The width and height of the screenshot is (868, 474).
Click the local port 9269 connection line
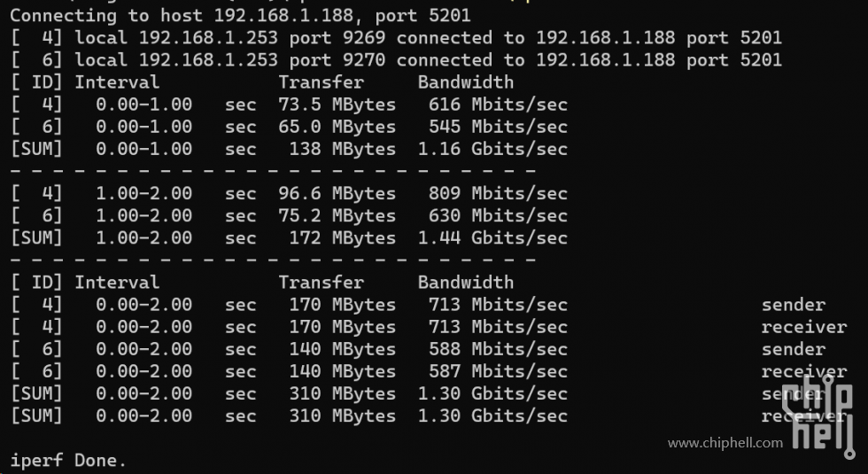(396, 37)
